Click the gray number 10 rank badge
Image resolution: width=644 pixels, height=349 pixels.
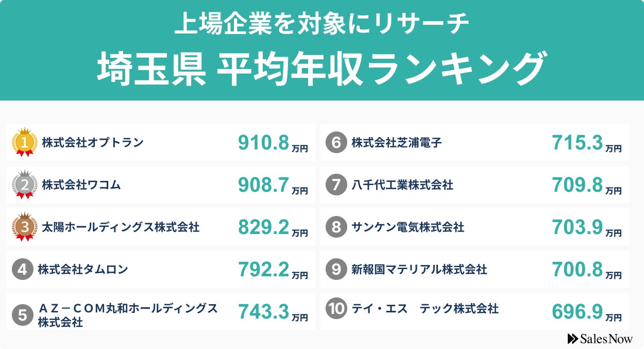[336, 308]
